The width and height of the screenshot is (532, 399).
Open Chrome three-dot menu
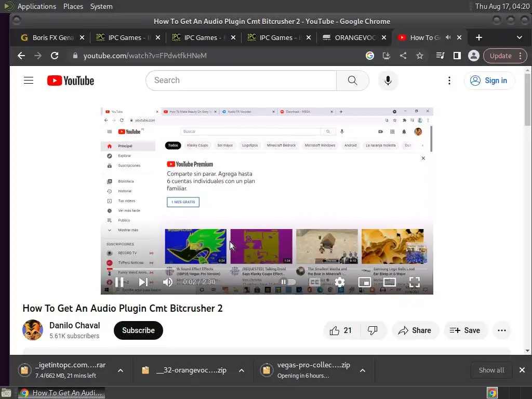pos(521,56)
